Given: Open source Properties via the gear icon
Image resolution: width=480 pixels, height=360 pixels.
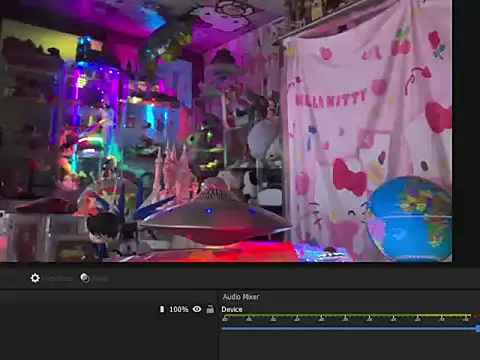Looking at the screenshot, I should 35,278.
